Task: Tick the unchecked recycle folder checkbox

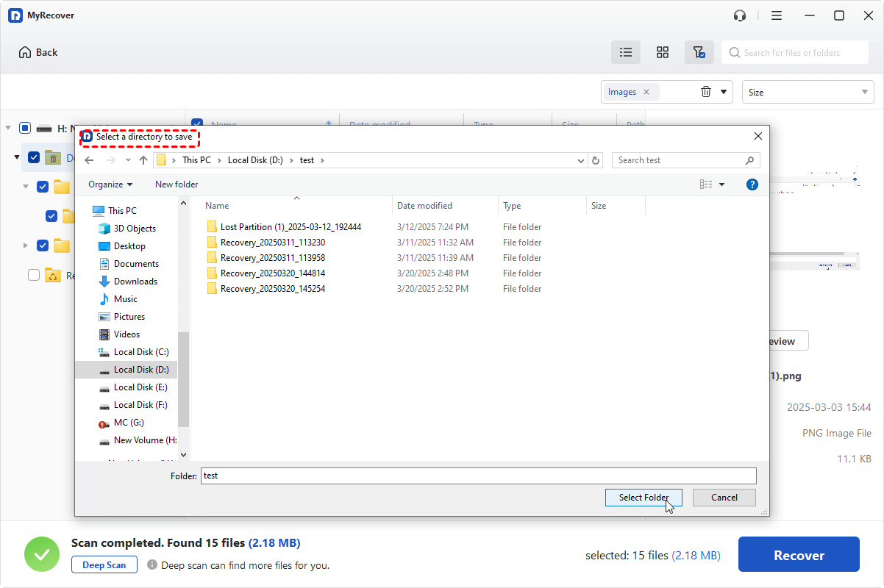Action: click(x=34, y=275)
